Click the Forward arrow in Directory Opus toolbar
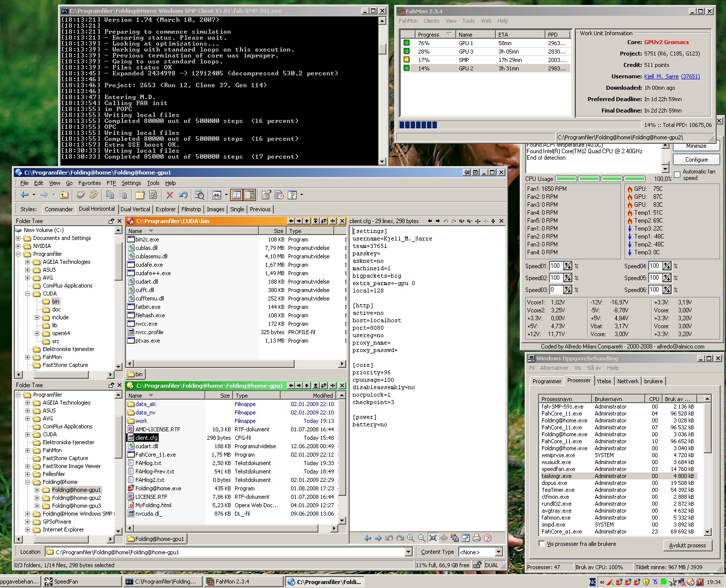The width and height of the screenshot is (726, 588). tap(44, 195)
